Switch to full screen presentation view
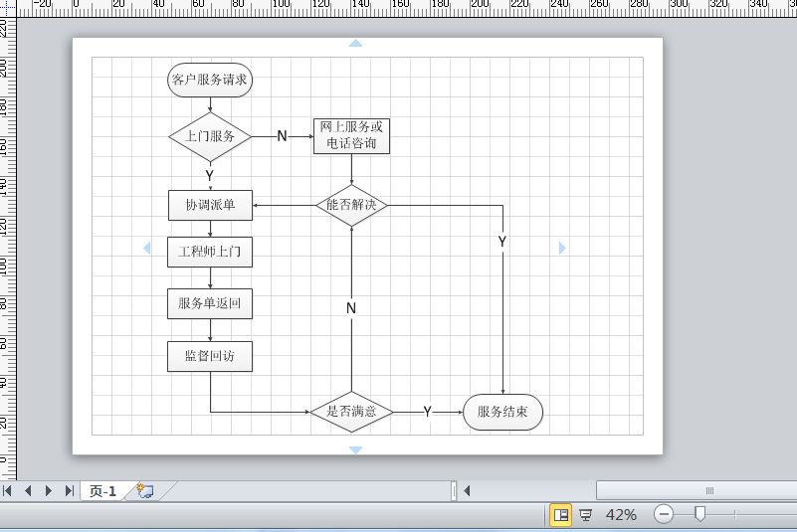Image resolution: width=797 pixels, height=532 pixels. pos(586,515)
